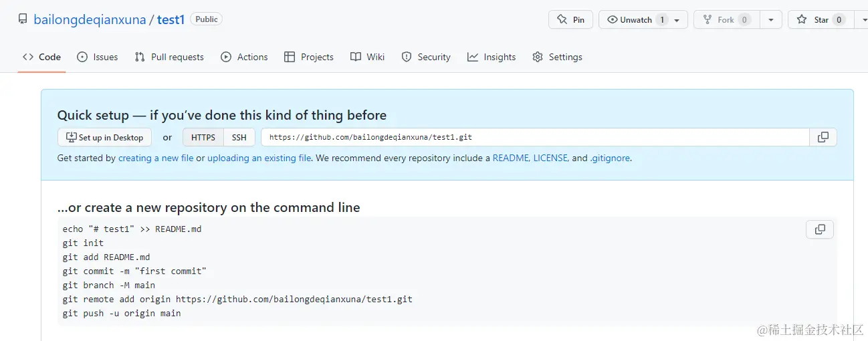This screenshot has width=868, height=341.
Task: Follow the 'creating a new file' link
Action: 156,158
